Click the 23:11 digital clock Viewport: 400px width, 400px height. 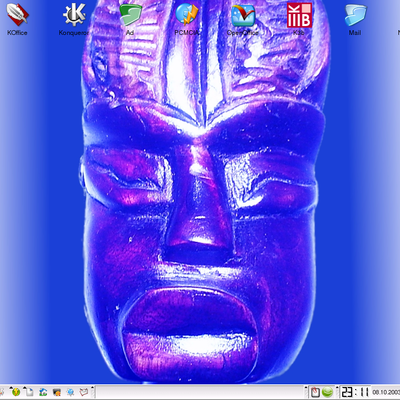(x=355, y=392)
